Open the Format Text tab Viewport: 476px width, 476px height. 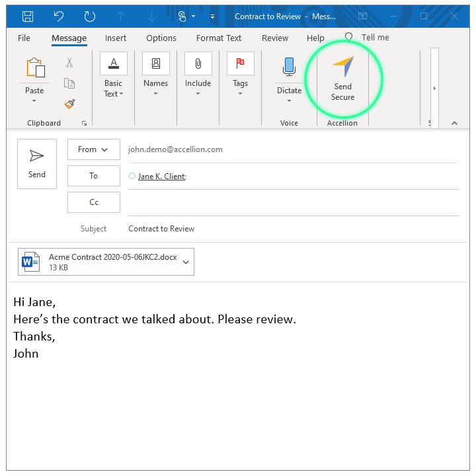pos(219,38)
